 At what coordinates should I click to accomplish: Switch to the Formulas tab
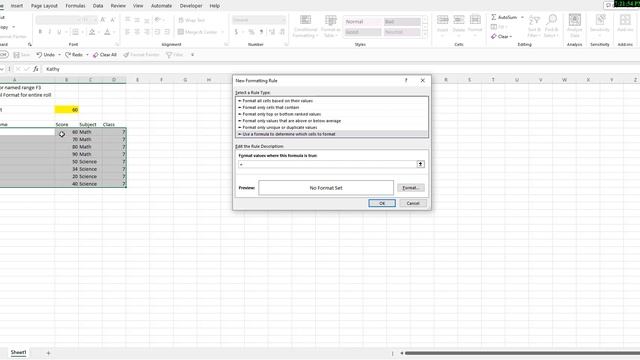(76, 6)
